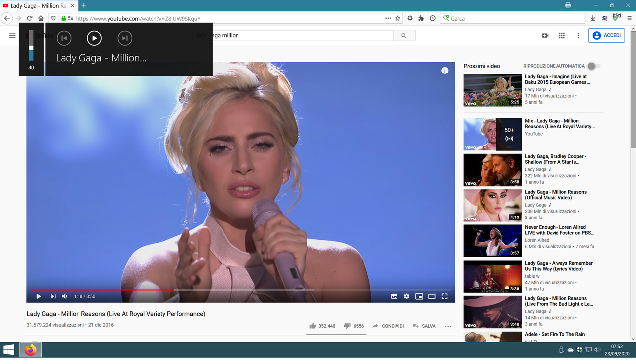
Task: Switch to theater mode
Action: click(432, 296)
